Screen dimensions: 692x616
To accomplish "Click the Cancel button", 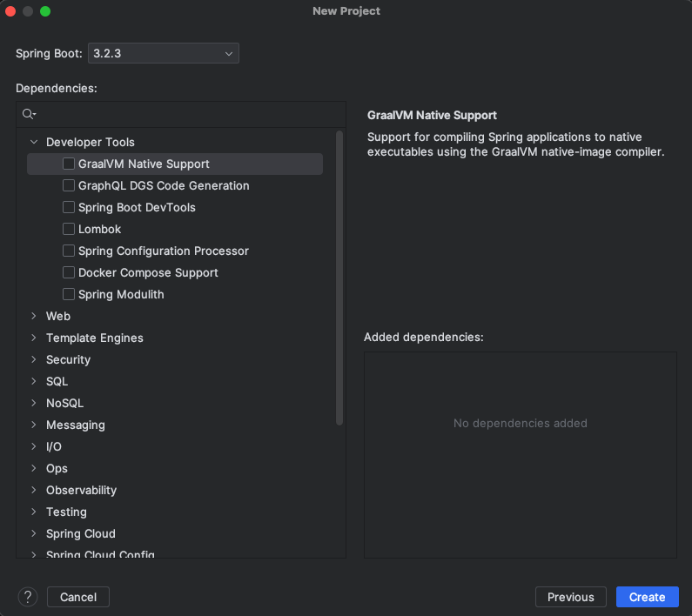I will pos(78,597).
